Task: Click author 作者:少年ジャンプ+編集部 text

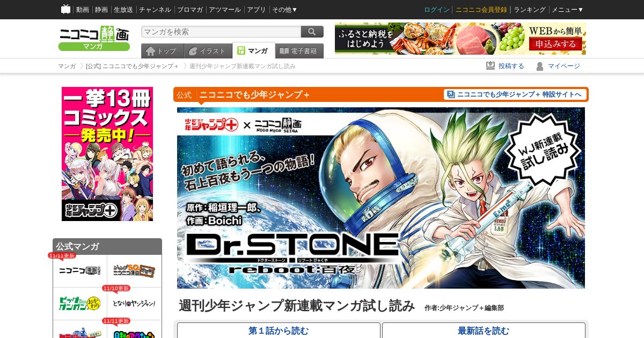Action: (464, 308)
